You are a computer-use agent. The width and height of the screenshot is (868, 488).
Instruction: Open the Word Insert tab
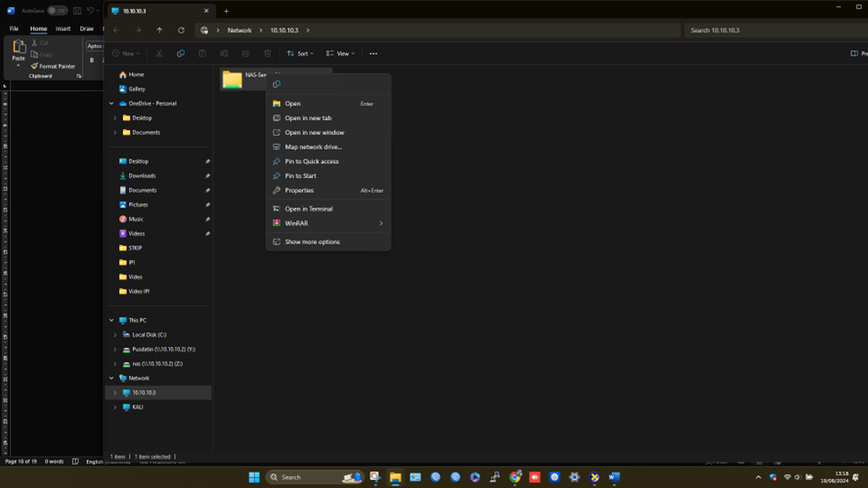point(63,29)
